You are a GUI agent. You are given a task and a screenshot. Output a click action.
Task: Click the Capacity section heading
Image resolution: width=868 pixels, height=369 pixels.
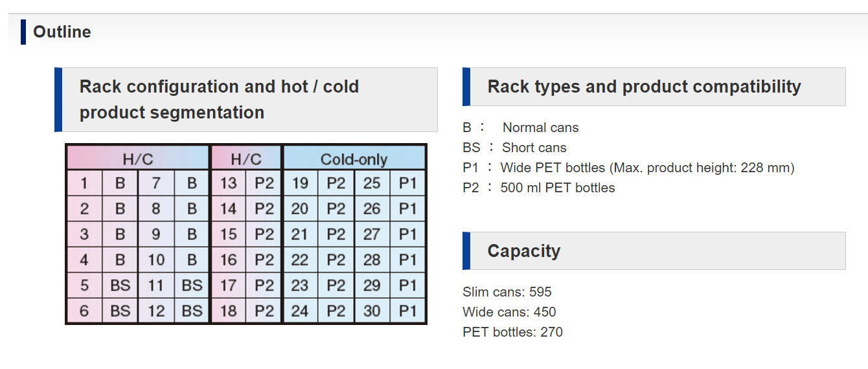[x=523, y=251]
